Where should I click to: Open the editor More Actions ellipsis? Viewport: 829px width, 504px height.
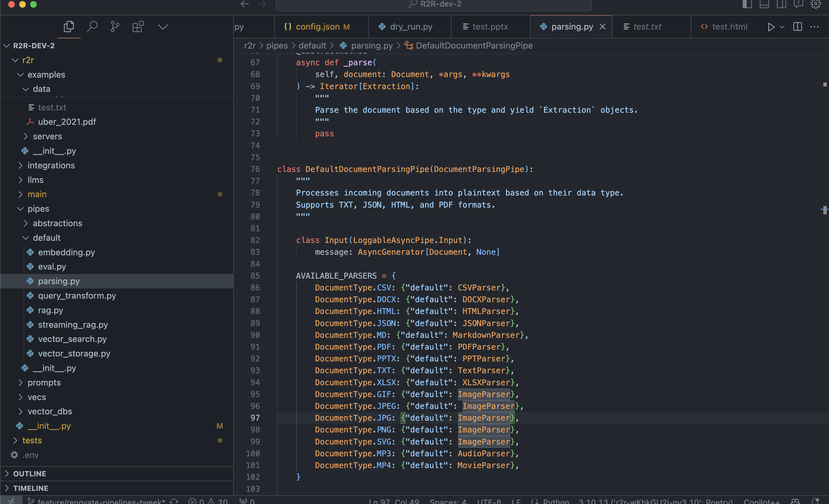(814, 27)
